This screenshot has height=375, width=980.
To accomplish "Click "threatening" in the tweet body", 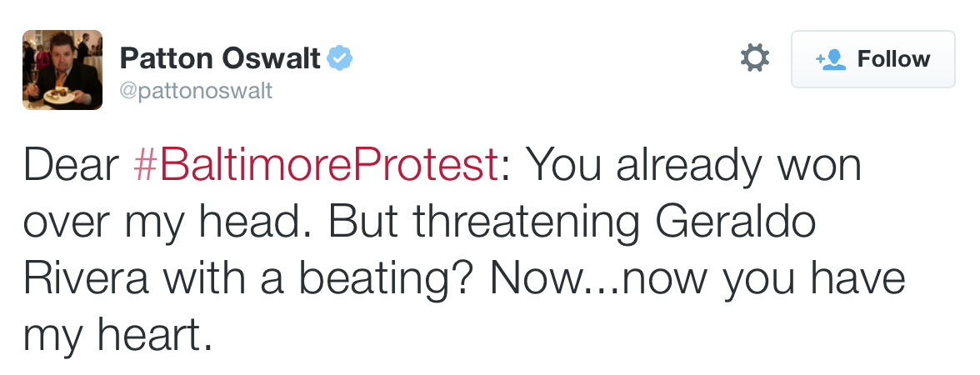I will pos(527,223).
